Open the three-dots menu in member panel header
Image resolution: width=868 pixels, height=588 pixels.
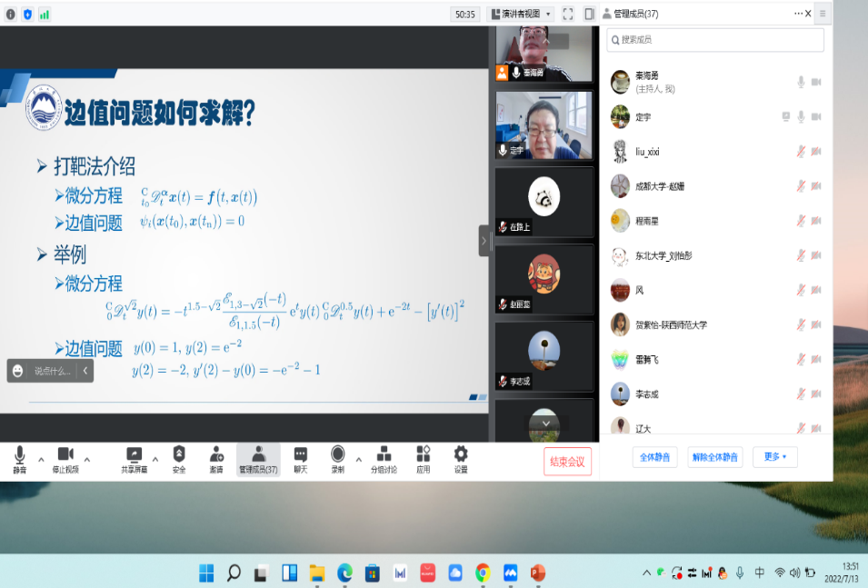[x=800, y=14]
